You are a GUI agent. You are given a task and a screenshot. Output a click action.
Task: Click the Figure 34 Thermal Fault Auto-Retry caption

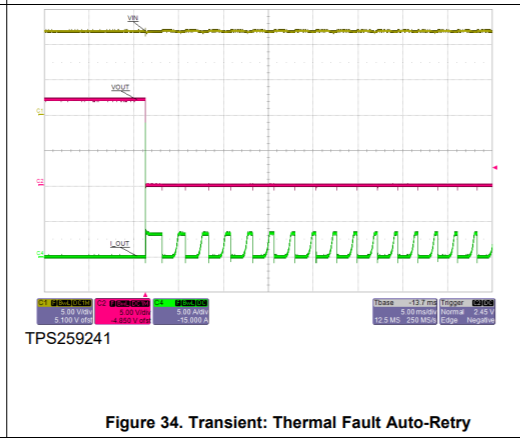(x=288, y=422)
